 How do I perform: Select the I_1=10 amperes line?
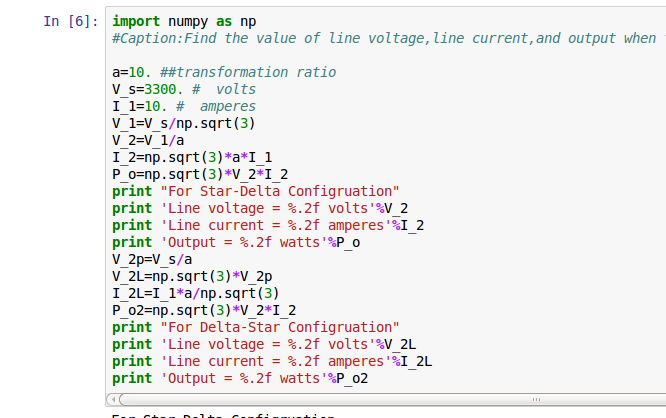click(184, 106)
